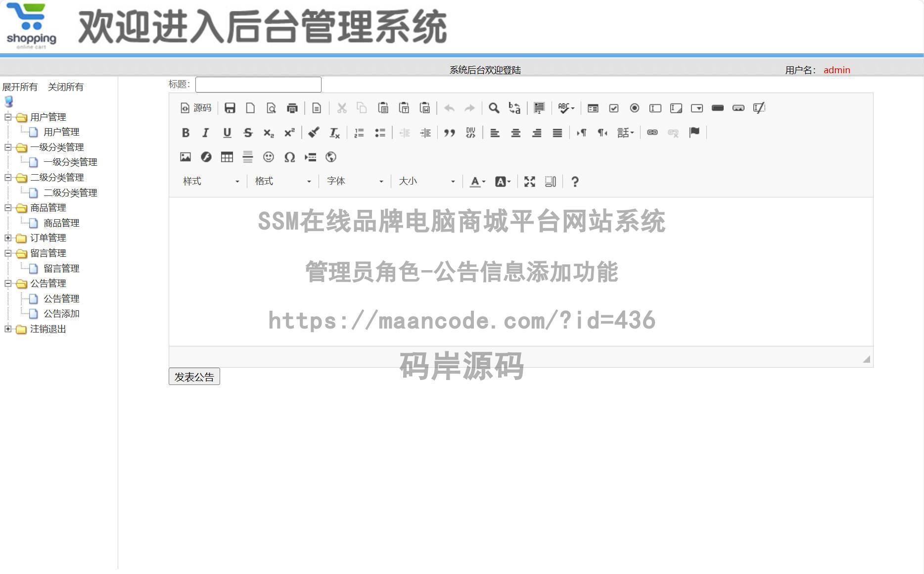The width and height of the screenshot is (924, 574).
Task: Open the text color picker
Action: 477,182
